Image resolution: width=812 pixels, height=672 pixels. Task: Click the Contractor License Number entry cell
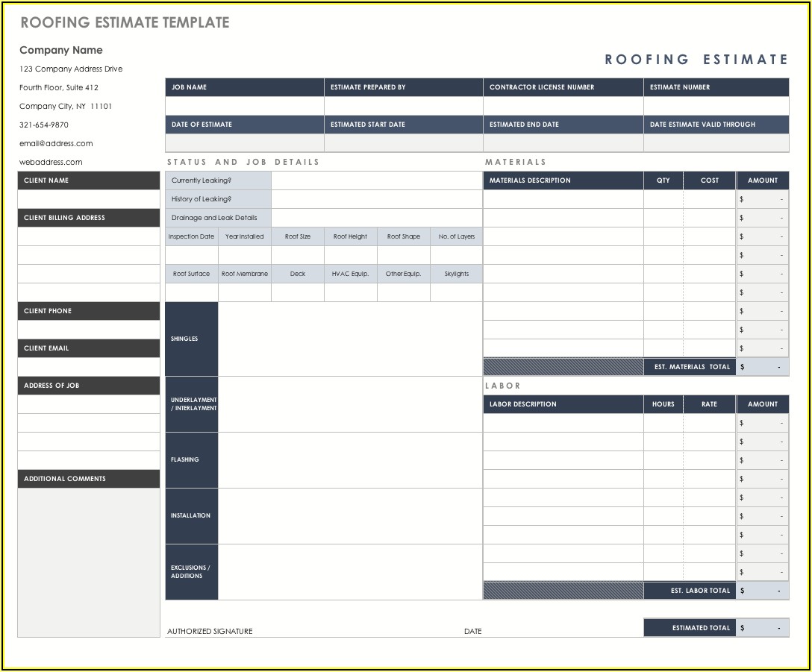point(563,106)
